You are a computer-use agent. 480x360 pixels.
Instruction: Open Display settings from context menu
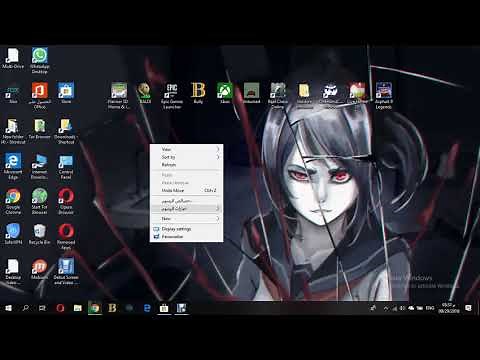[187, 229]
